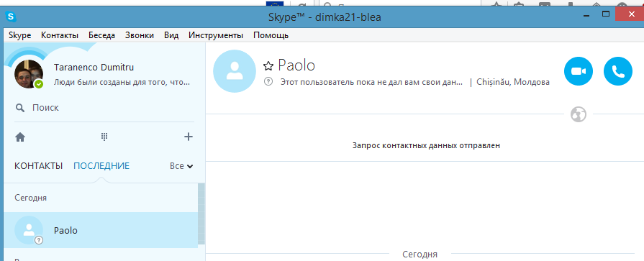Expand the Все filter dropdown
The height and width of the screenshot is (261, 644).
pos(181,166)
